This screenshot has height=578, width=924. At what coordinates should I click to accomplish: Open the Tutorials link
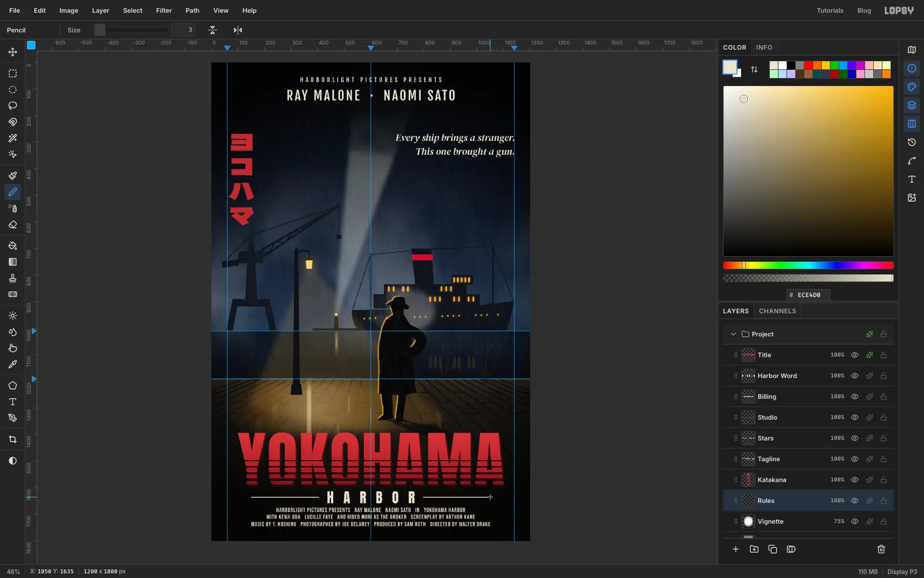click(x=830, y=10)
